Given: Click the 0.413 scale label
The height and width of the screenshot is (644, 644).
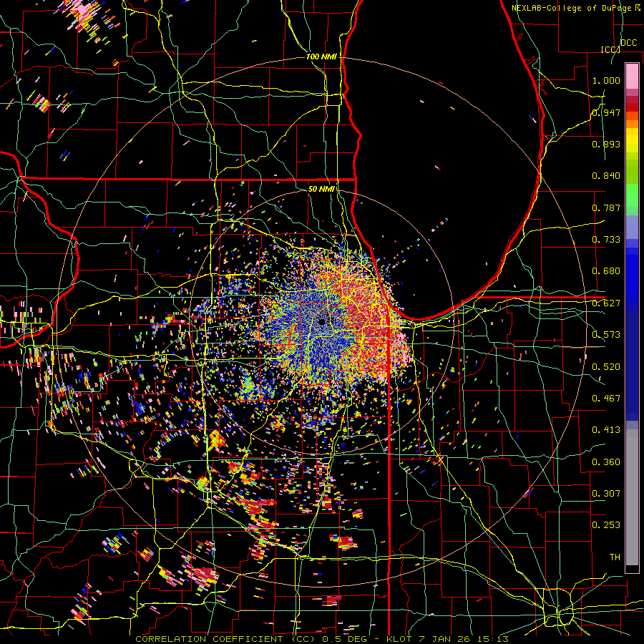Looking at the screenshot, I should pos(606,430).
